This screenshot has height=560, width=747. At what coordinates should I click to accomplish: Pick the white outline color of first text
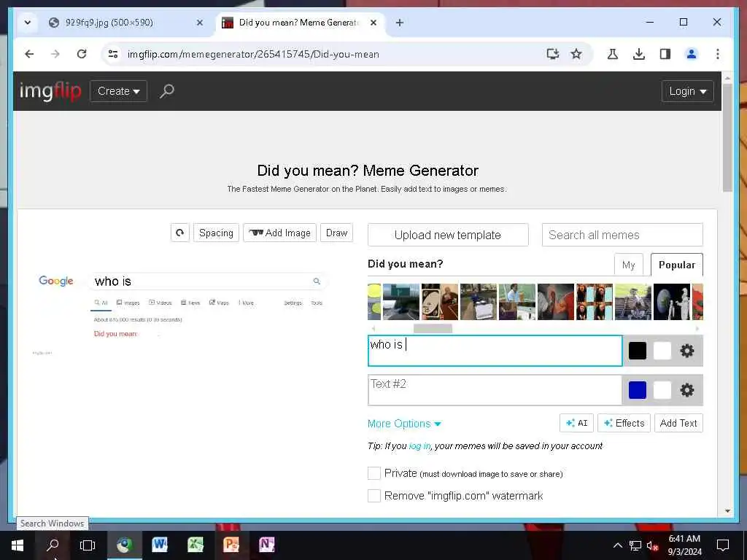(662, 351)
